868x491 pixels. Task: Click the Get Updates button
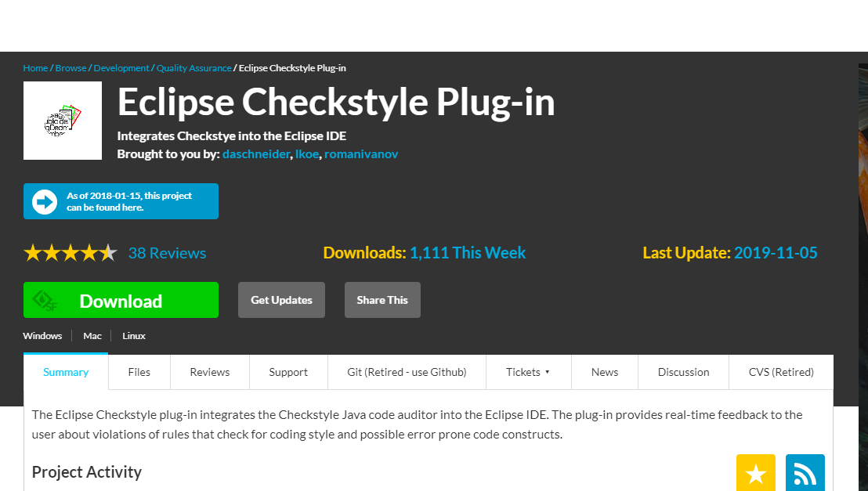(x=281, y=300)
